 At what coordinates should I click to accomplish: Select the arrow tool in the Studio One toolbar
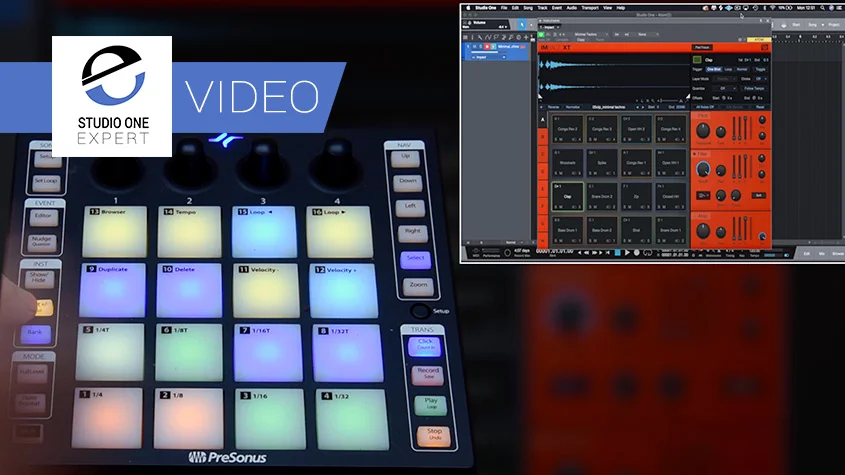pyautogui.click(x=522, y=25)
